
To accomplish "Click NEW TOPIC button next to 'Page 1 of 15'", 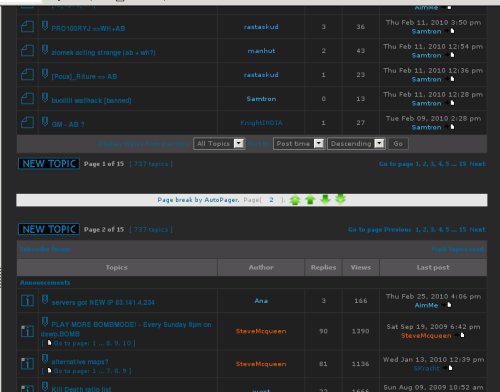I will pyautogui.click(x=49, y=164).
